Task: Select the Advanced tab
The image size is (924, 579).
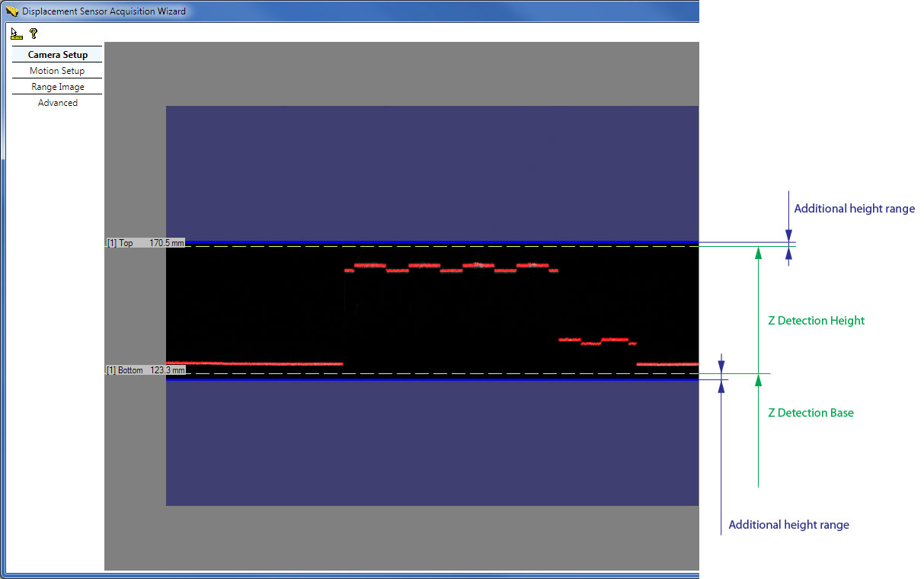Action: 58,102
